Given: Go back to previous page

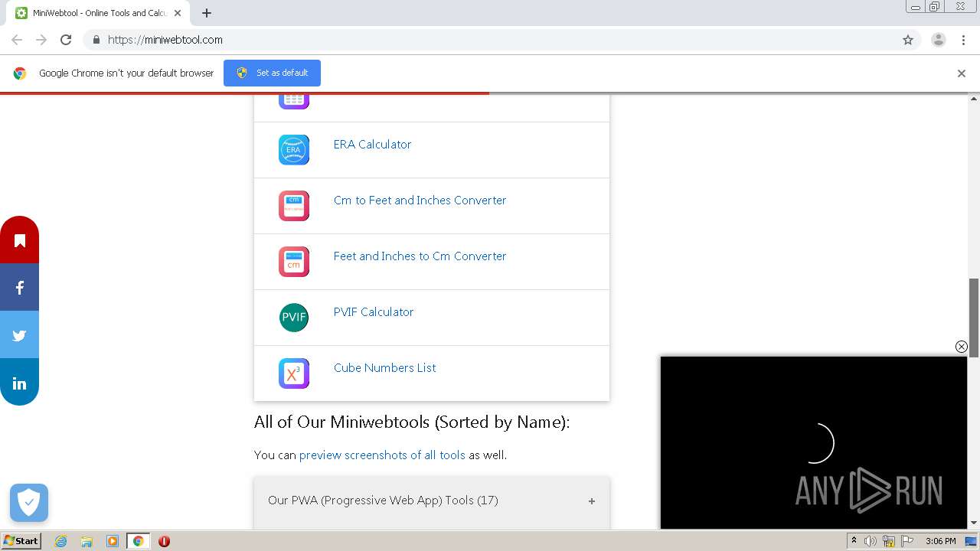Looking at the screenshot, I should (17, 40).
